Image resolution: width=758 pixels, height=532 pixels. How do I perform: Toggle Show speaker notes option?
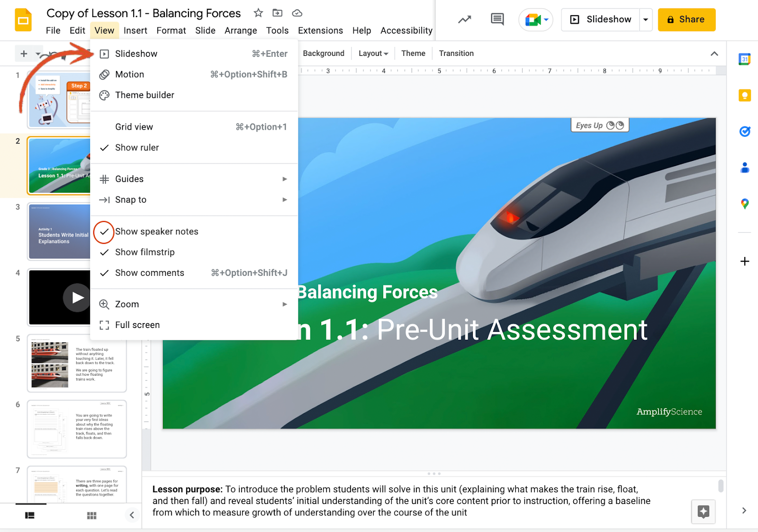tap(156, 231)
